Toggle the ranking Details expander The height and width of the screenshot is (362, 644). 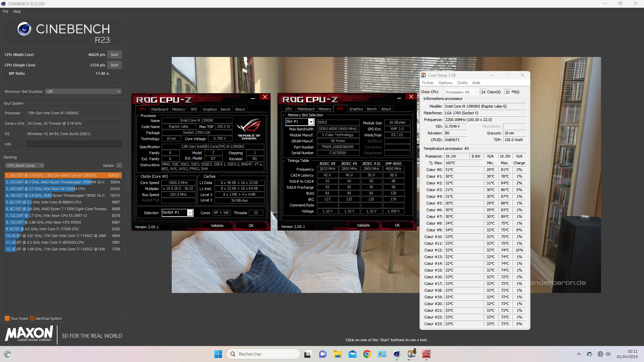(119, 166)
